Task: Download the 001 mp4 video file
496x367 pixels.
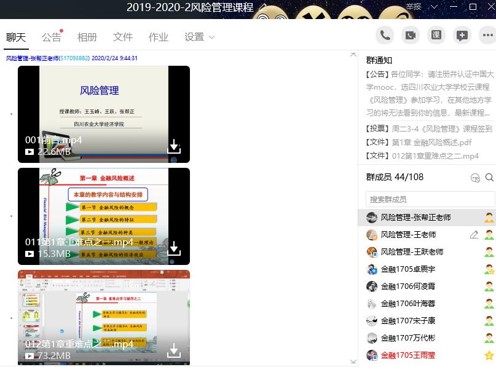Action: click(x=174, y=146)
